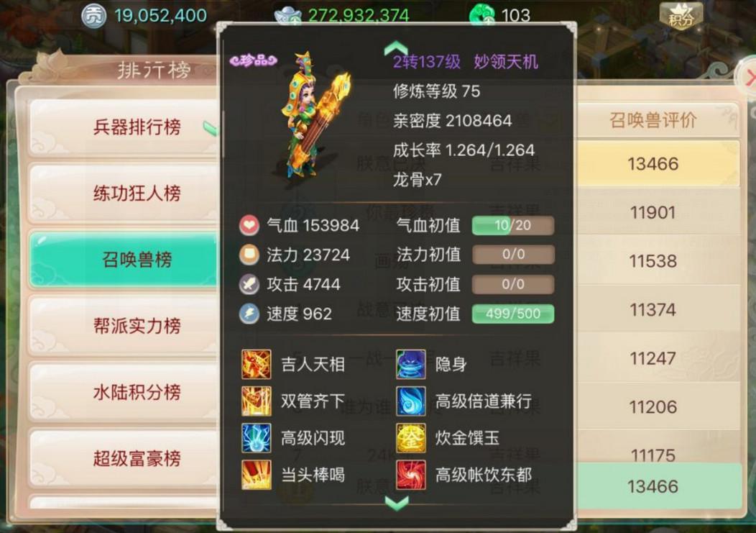This screenshot has height=533, width=756.
Task: Tap the 炊金馔玉 gold skill icon
Action: pyautogui.click(x=411, y=438)
